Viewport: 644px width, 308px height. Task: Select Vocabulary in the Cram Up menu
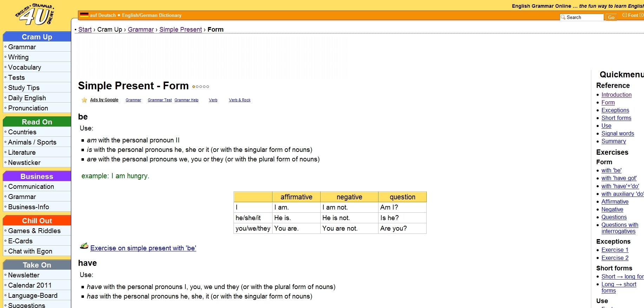tap(25, 68)
